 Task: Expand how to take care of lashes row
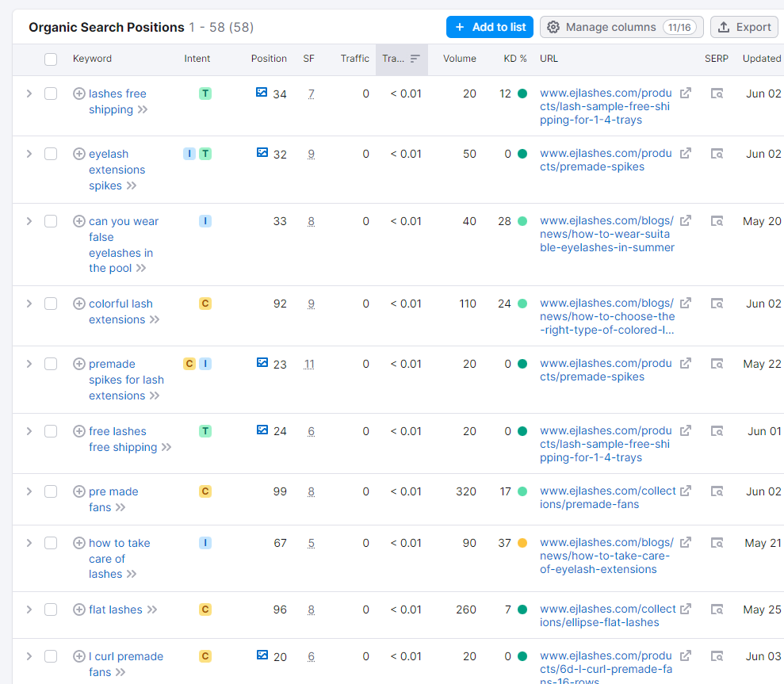coord(29,542)
